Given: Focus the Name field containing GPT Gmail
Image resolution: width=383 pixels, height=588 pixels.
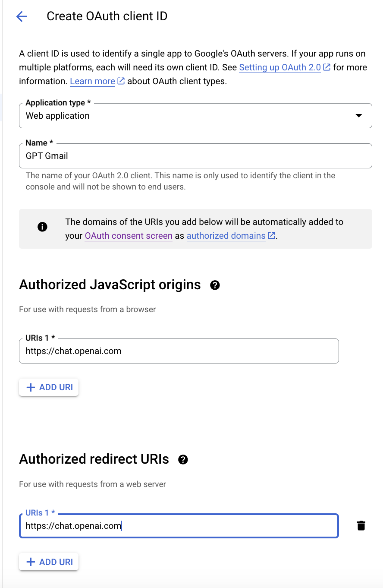Looking at the screenshot, I should tap(195, 156).
